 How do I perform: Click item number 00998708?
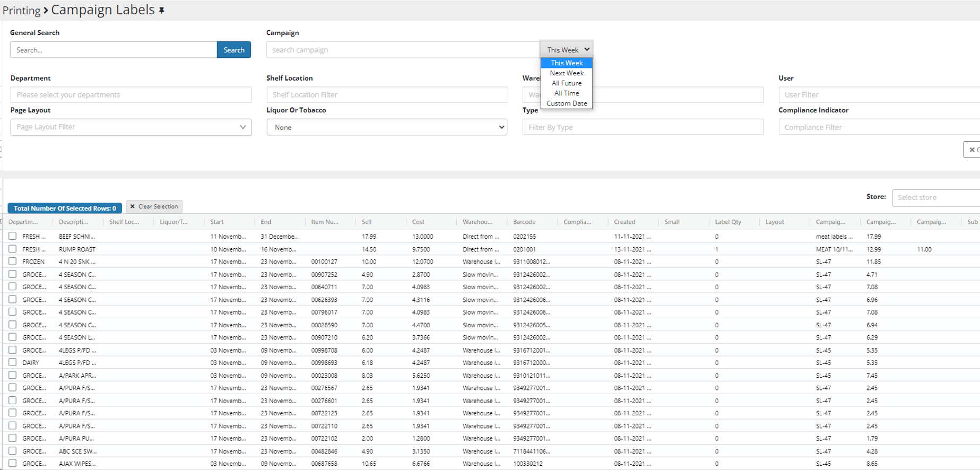coord(324,350)
